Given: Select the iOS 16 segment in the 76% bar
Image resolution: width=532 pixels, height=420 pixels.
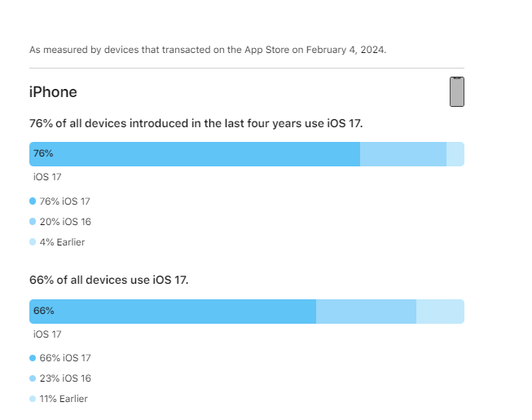Looking at the screenshot, I should pyautogui.click(x=403, y=154).
